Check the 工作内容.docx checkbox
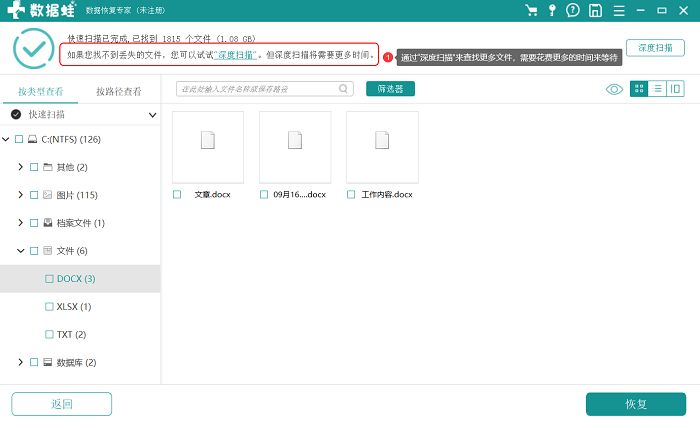The height and width of the screenshot is (428, 700). (x=351, y=195)
